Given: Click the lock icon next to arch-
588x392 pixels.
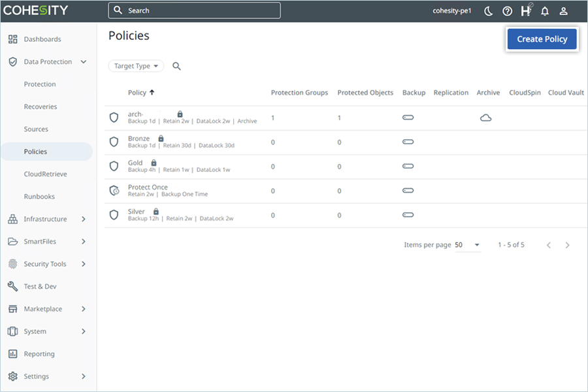Looking at the screenshot, I should pos(180,114).
